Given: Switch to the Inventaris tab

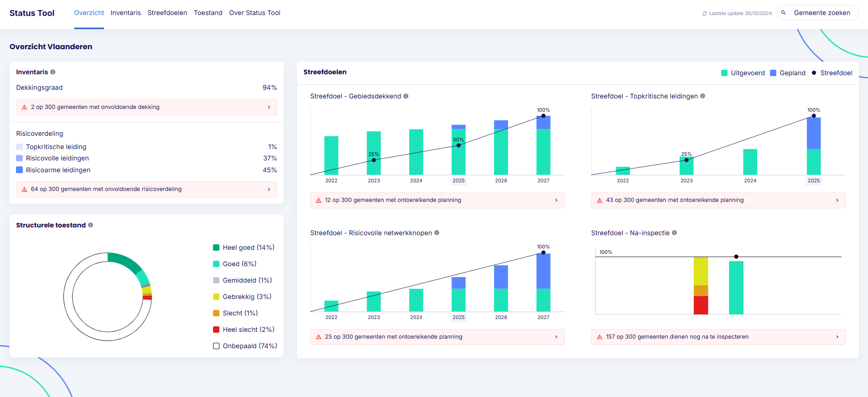Looking at the screenshot, I should tap(125, 13).
